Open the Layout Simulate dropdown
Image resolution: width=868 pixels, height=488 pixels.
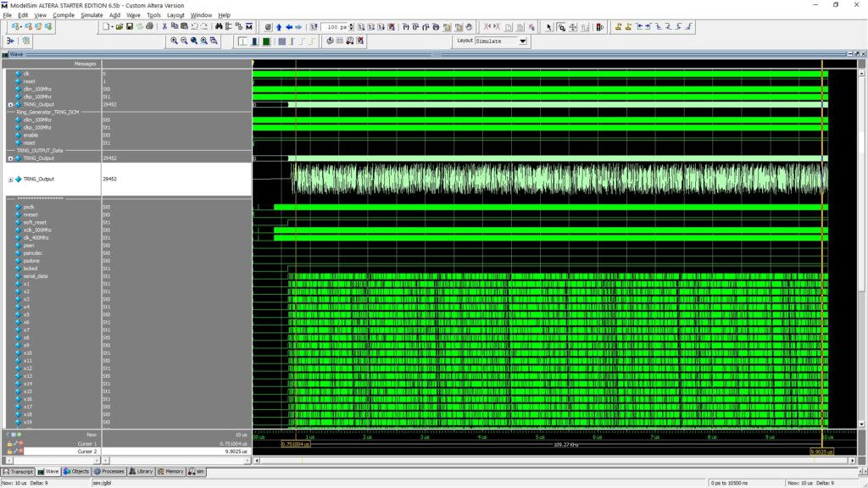[x=522, y=41]
